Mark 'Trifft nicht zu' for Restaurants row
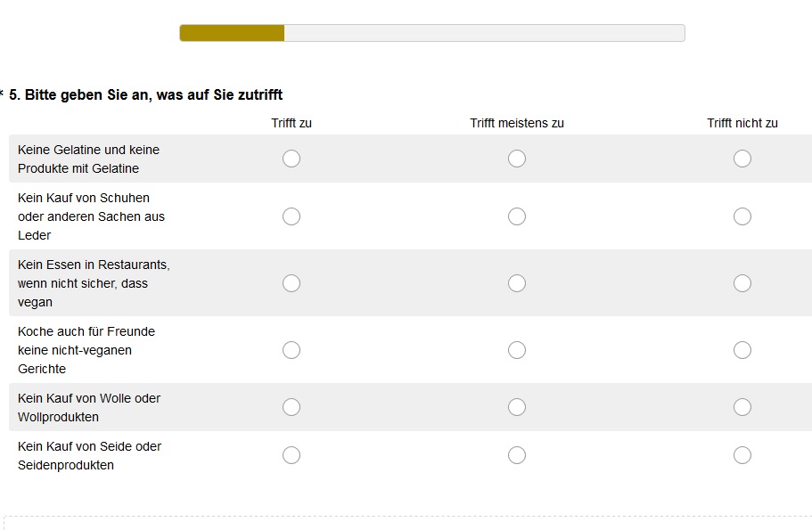This screenshot has width=812, height=530. point(742,283)
